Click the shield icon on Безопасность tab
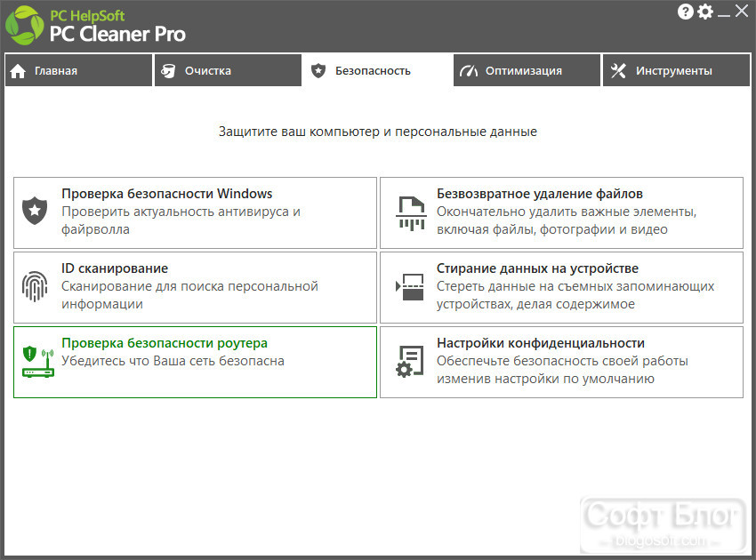This screenshot has width=756, height=560. 318,71
